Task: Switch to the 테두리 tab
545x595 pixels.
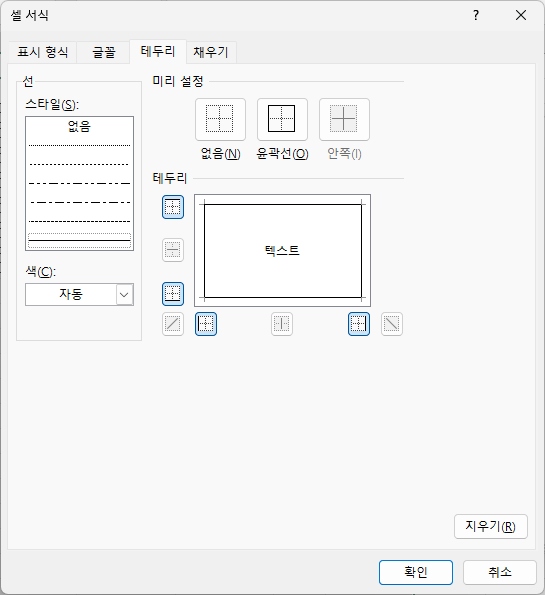Action: (158, 51)
